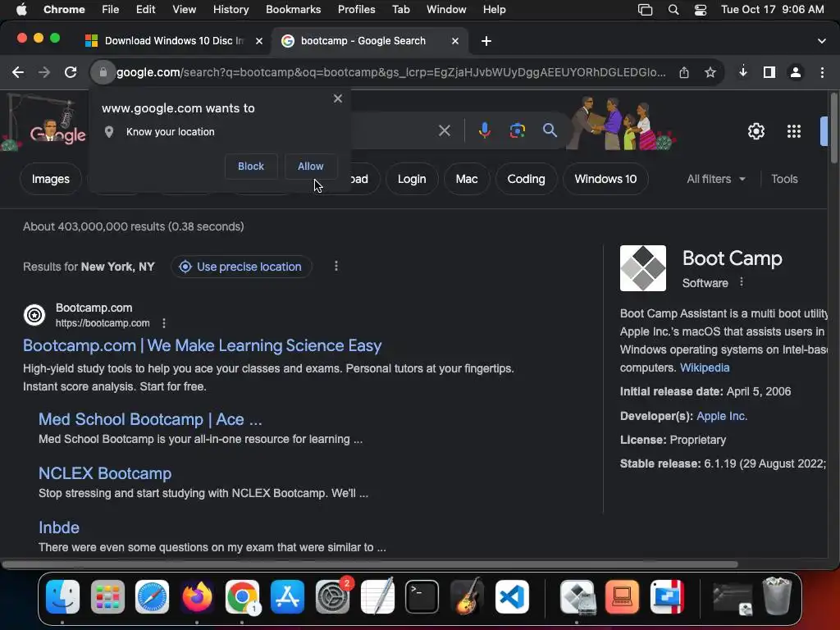This screenshot has height=630, width=840.
Task: Block location access for google.com
Action: click(x=251, y=166)
